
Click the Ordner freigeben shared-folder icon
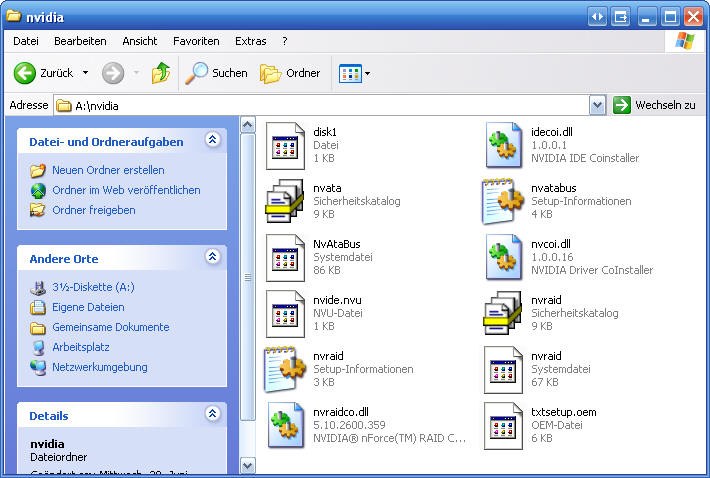point(38,210)
